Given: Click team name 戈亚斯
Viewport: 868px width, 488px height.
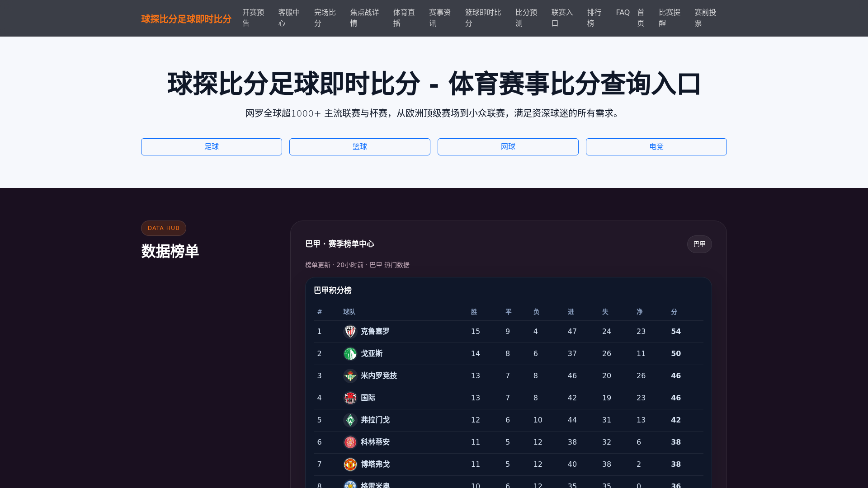Looking at the screenshot, I should click(x=372, y=354).
